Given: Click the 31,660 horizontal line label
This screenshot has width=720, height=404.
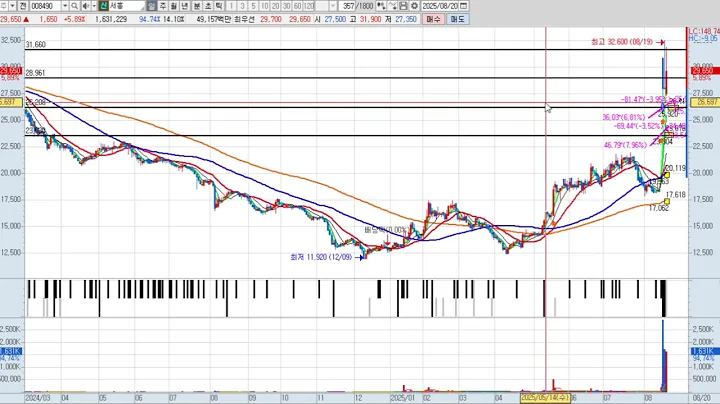Looking at the screenshot, I should click(35, 45).
